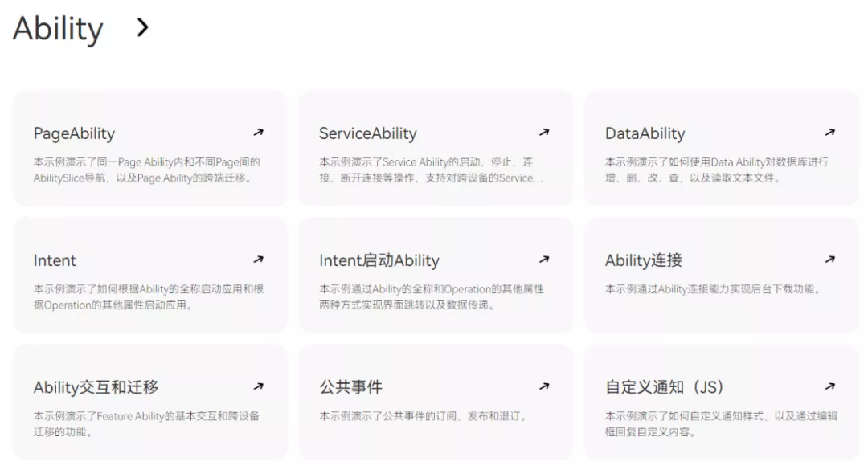The height and width of the screenshot is (466, 868).
Task: Click the Intent card title
Action: point(54,260)
